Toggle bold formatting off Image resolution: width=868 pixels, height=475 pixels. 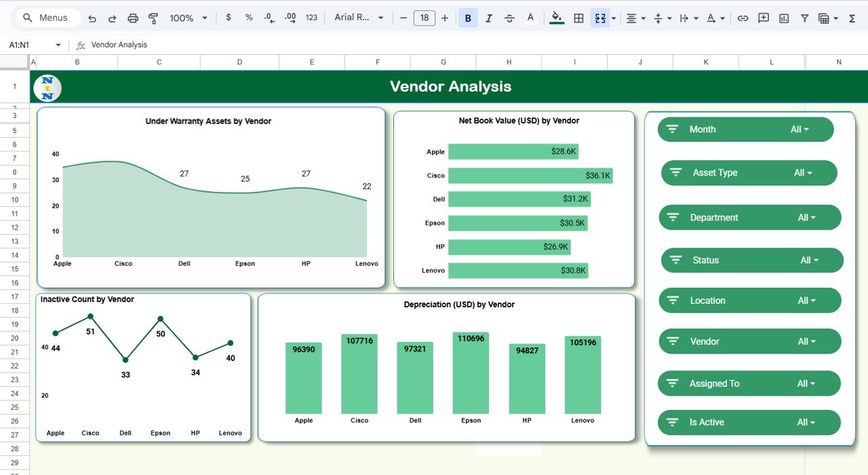point(468,18)
